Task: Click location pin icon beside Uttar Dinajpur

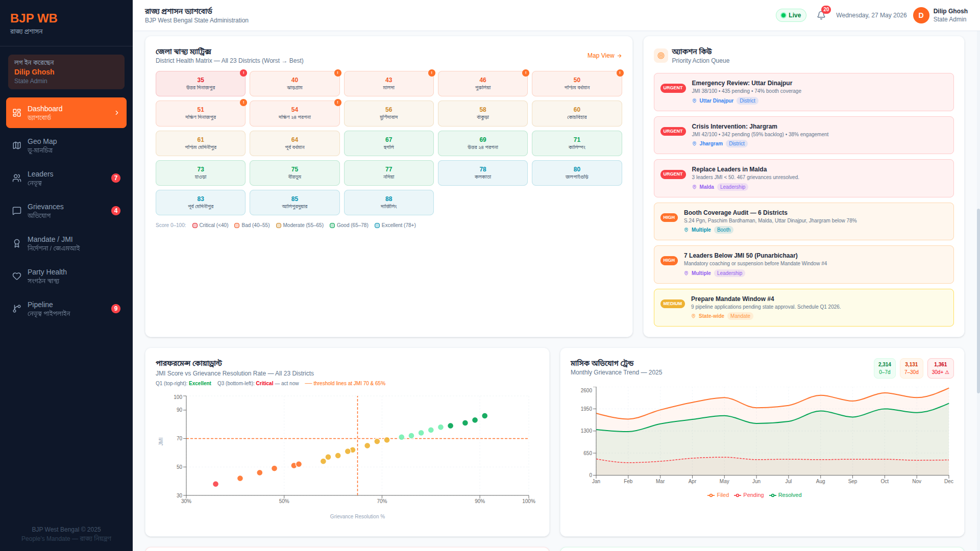Action: [x=694, y=101]
